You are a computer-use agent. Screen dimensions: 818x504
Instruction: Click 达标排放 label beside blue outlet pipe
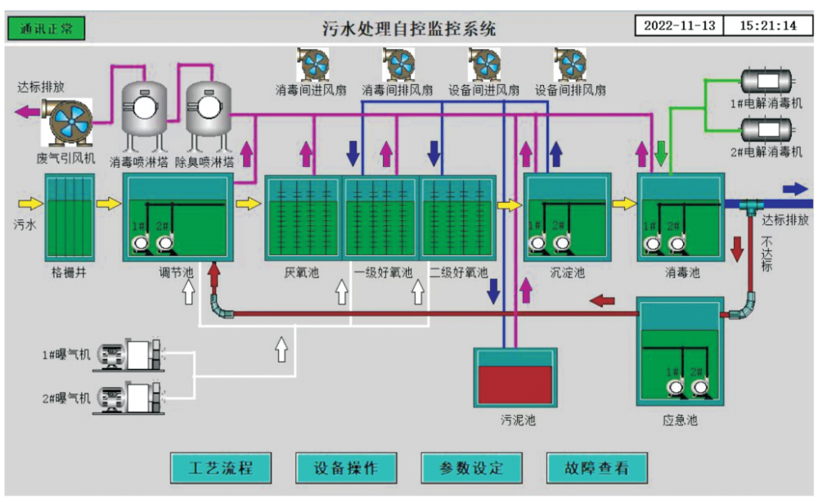click(x=785, y=219)
